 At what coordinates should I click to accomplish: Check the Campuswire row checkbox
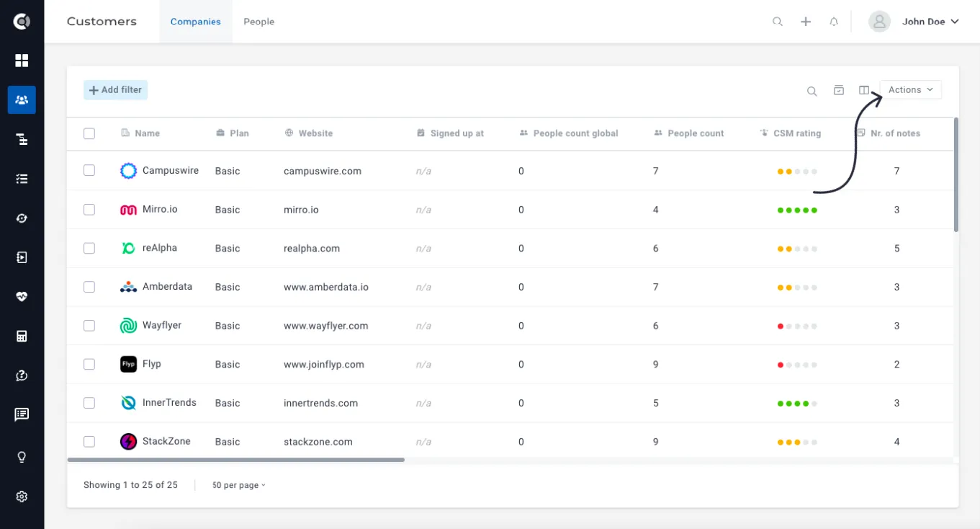click(x=89, y=171)
